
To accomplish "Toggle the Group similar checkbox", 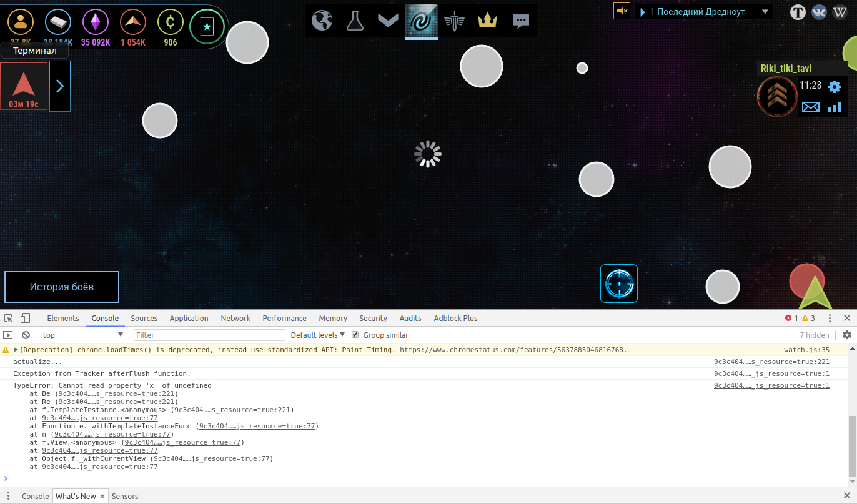I will click(355, 335).
